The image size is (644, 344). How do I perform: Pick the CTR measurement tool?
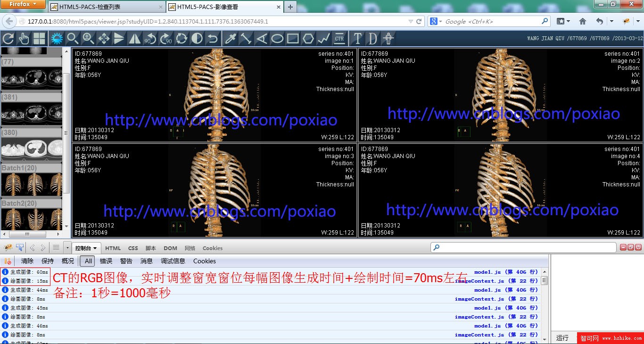[339, 39]
